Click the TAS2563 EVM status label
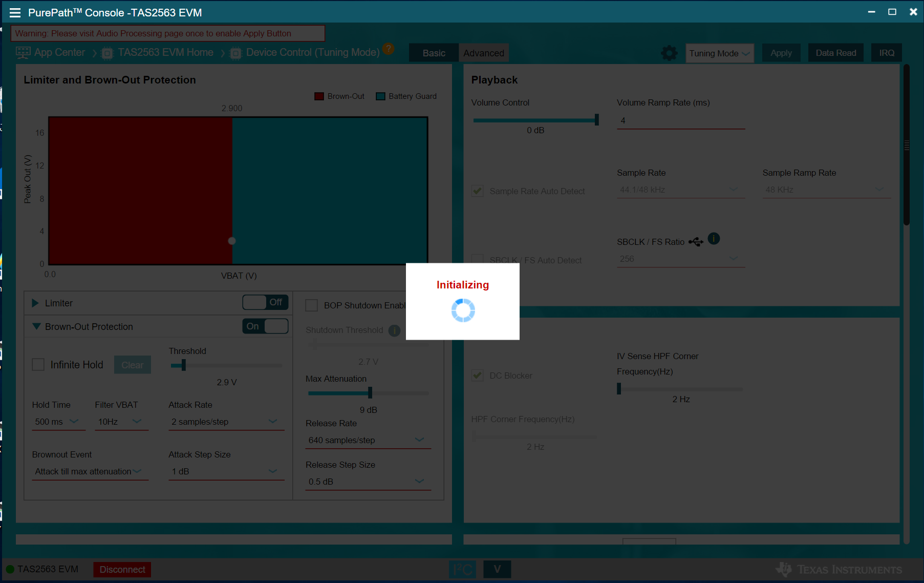The height and width of the screenshot is (583, 924). click(x=48, y=569)
